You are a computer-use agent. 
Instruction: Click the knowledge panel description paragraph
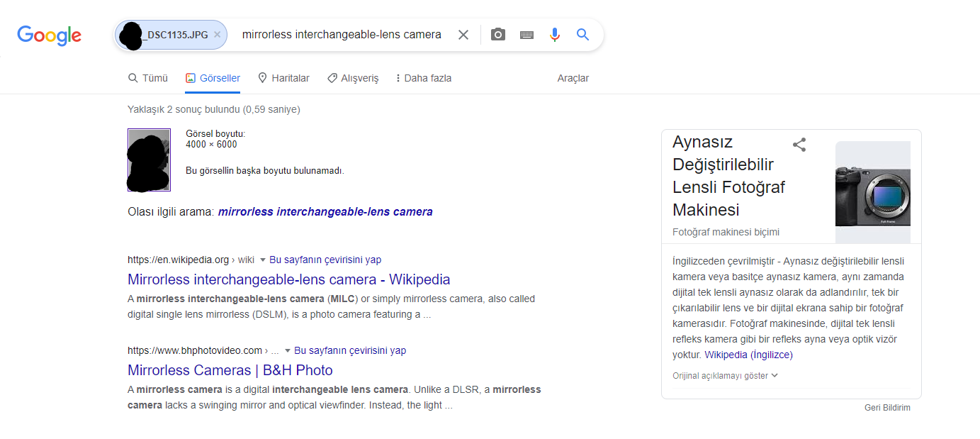pos(788,308)
